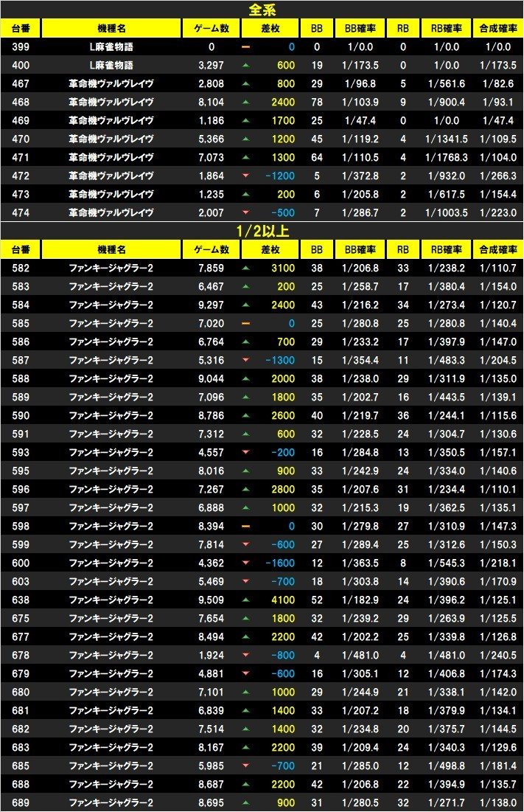Click L麻雀物語 in row 400

click(111, 65)
